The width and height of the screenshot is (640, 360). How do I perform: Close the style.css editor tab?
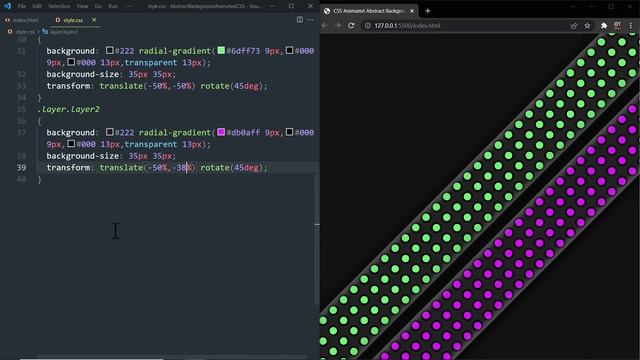point(94,20)
